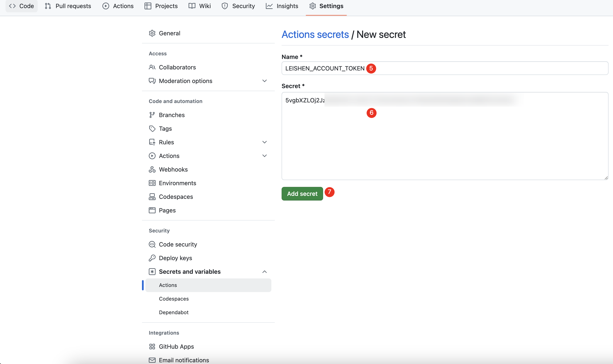613x364 pixels.
Task: Open Pages settings
Action: tap(208, 210)
